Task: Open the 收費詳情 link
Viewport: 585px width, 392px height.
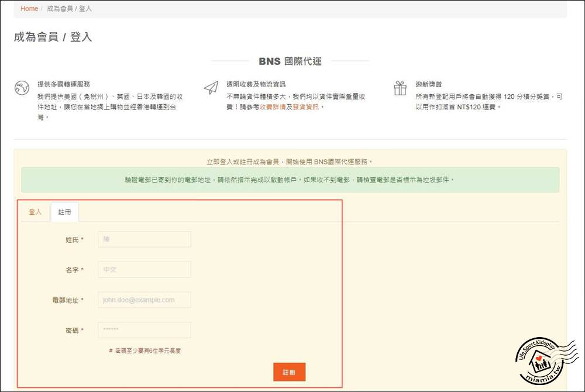Action: (273, 107)
